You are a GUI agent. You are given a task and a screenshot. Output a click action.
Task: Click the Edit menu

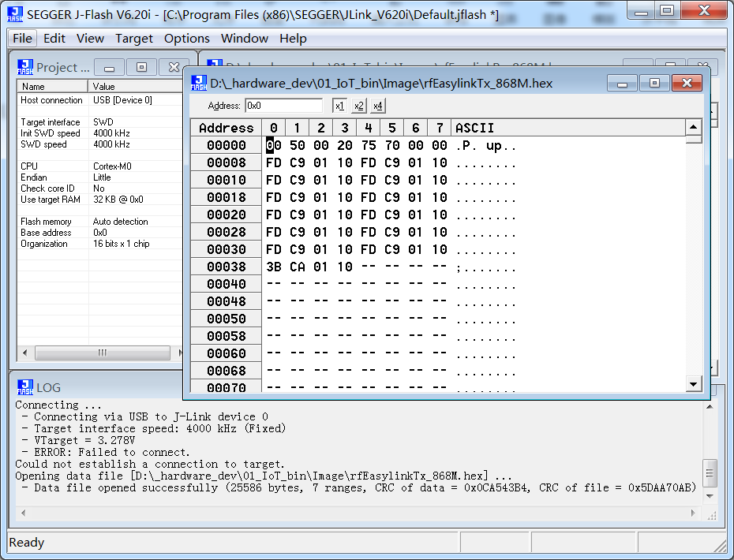(x=54, y=38)
